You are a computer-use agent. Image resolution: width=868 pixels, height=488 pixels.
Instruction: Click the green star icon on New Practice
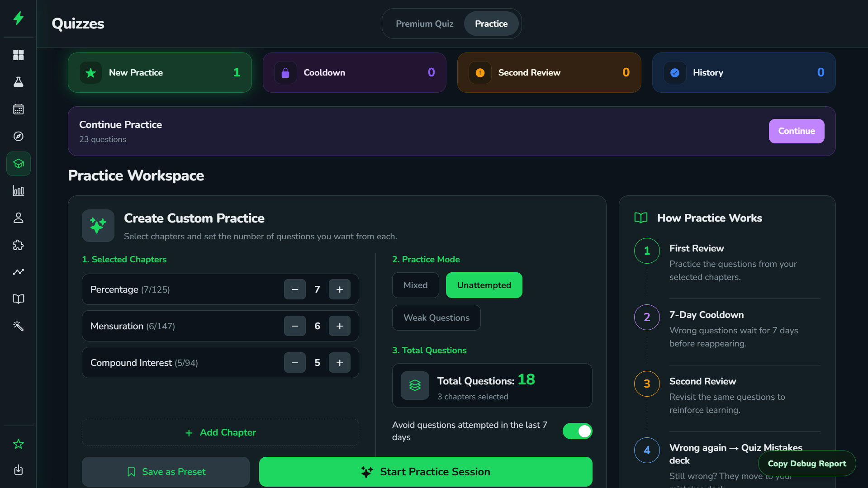pos(91,73)
